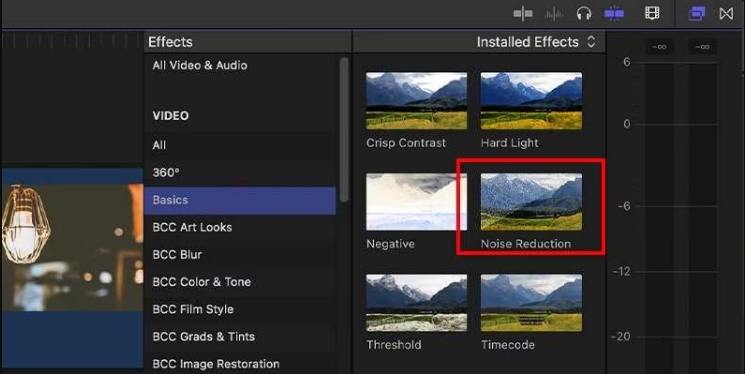The height and width of the screenshot is (374, 745).
Task: Select the Crisp Contrast effect thumbnail
Action: (416, 101)
